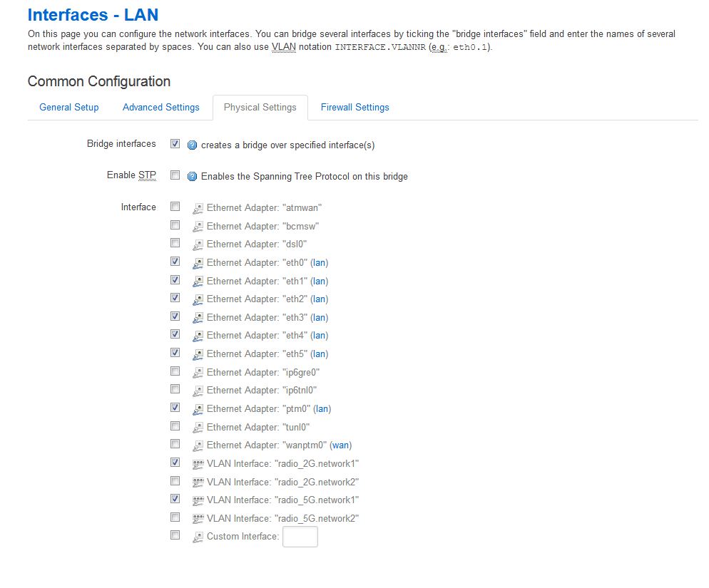Check the Custom Interface checkbox
709x588 pixels.
click(175, 535)
